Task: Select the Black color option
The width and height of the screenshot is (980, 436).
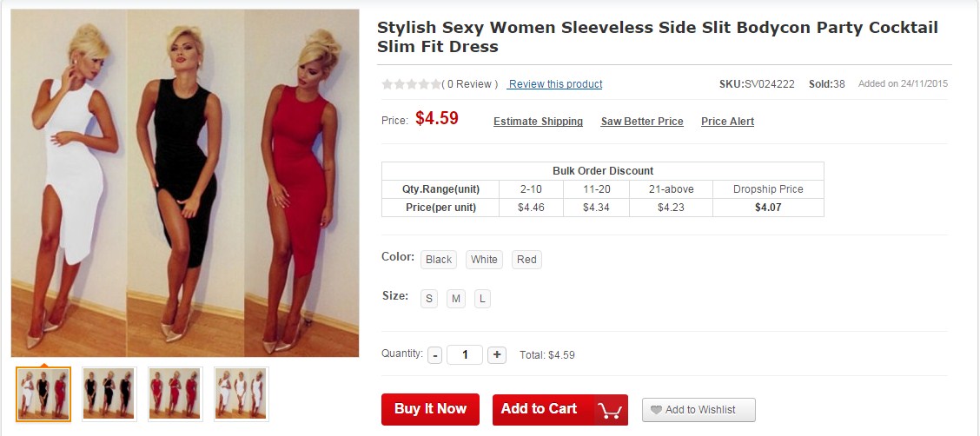Action: [439, 260]
